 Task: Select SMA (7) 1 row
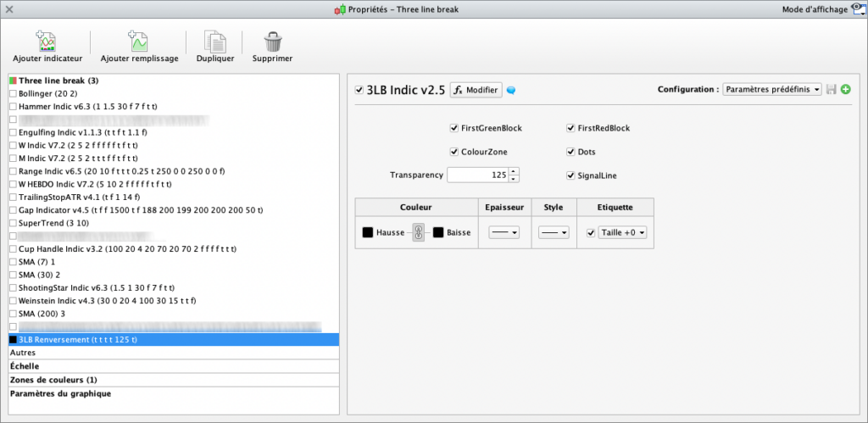(x=173, y=262)
